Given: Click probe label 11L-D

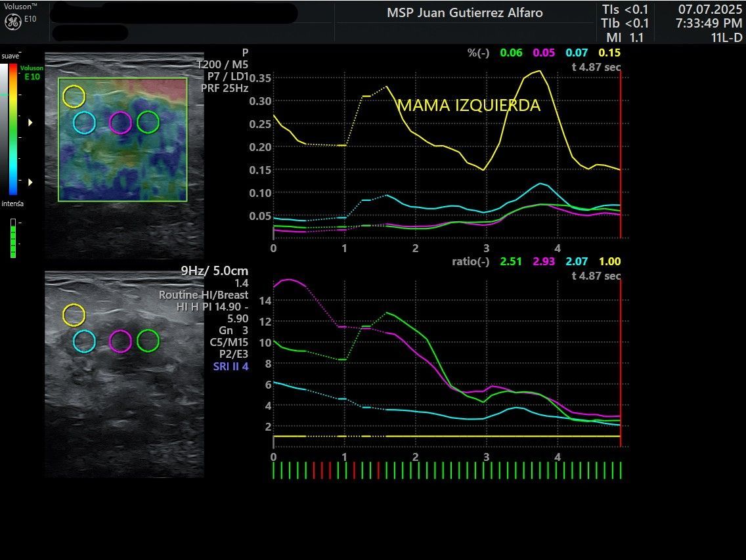Looking at the screenshot, I should click(x=726, y=37).
